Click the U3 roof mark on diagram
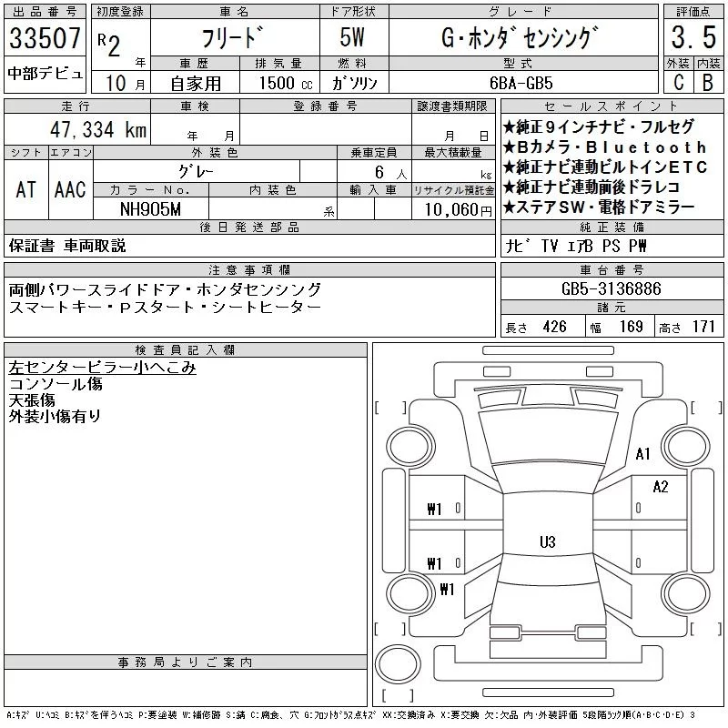728x728 pixels. click(x=548, y=542)
